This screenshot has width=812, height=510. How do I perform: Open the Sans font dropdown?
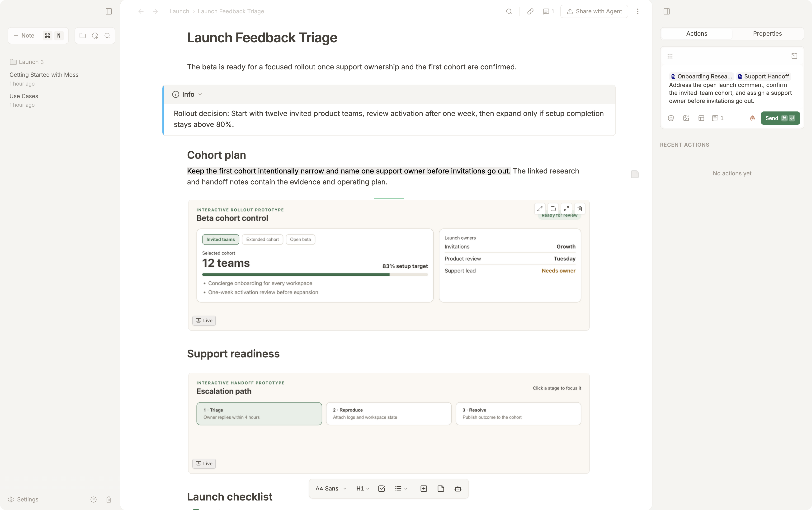click(x=331, y=489)
